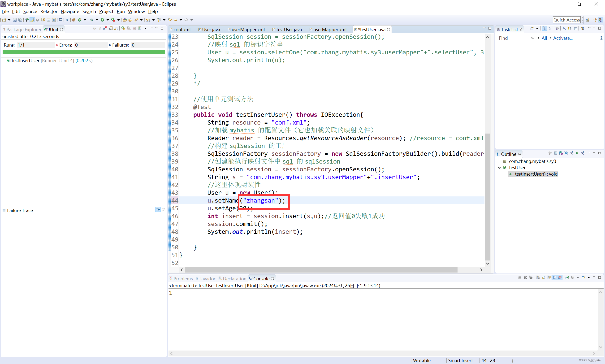The height and width of the screenshot is (364, 605).
Task: Click the Open Perspective icon
Action: (x=587, y=20)
